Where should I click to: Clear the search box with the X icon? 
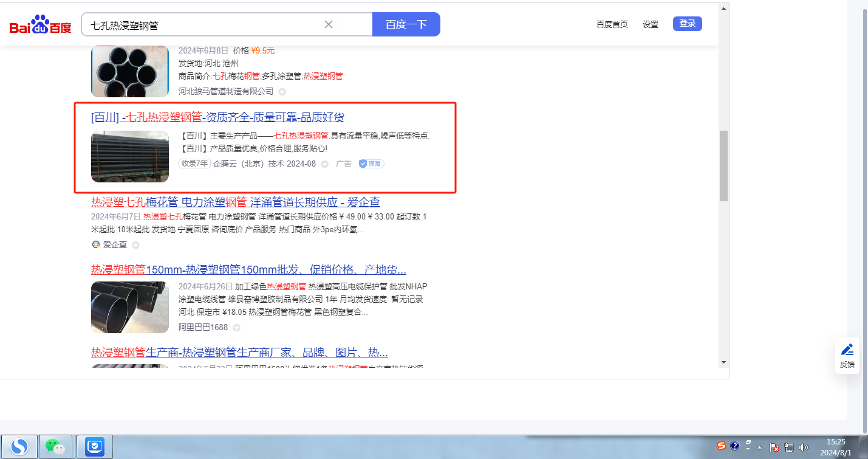tap(329, 24)
